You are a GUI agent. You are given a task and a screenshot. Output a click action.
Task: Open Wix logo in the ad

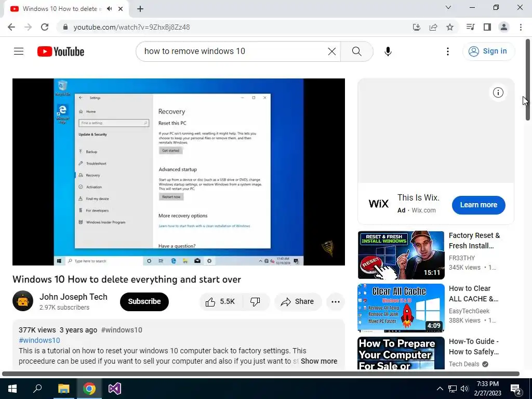pos(378,204)
